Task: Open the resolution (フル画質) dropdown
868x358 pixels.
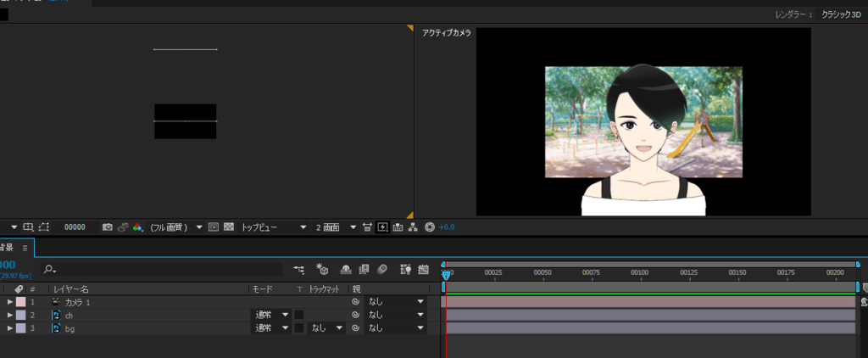Action: pos(175,227)
